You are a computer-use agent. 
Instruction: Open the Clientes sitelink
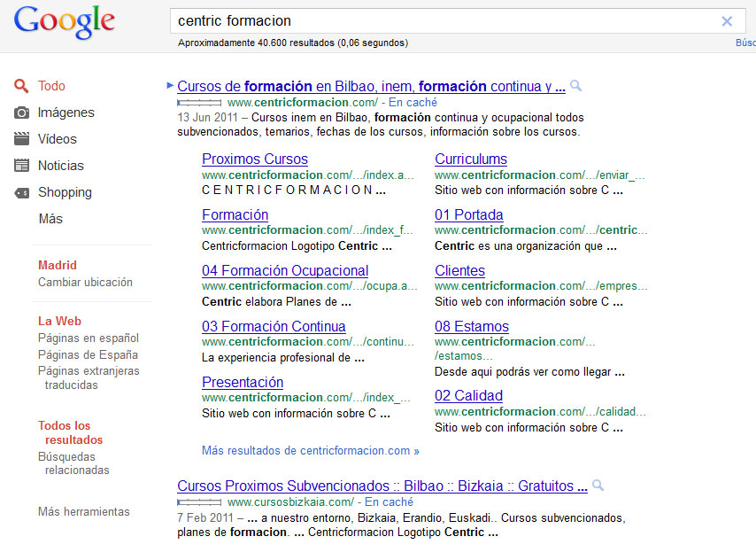tap(459, 271)
